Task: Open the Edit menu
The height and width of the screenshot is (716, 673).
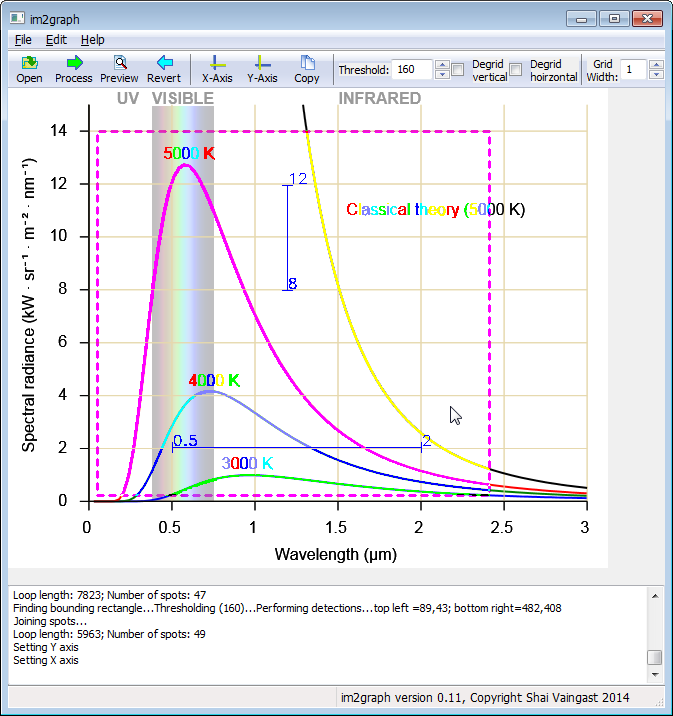Action: coord(55,40)
